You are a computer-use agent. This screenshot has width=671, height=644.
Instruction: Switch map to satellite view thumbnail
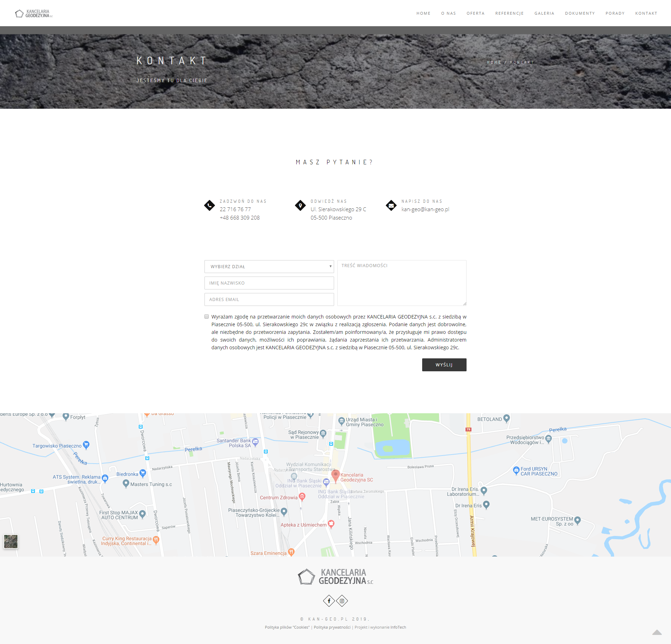pos(11,542)
